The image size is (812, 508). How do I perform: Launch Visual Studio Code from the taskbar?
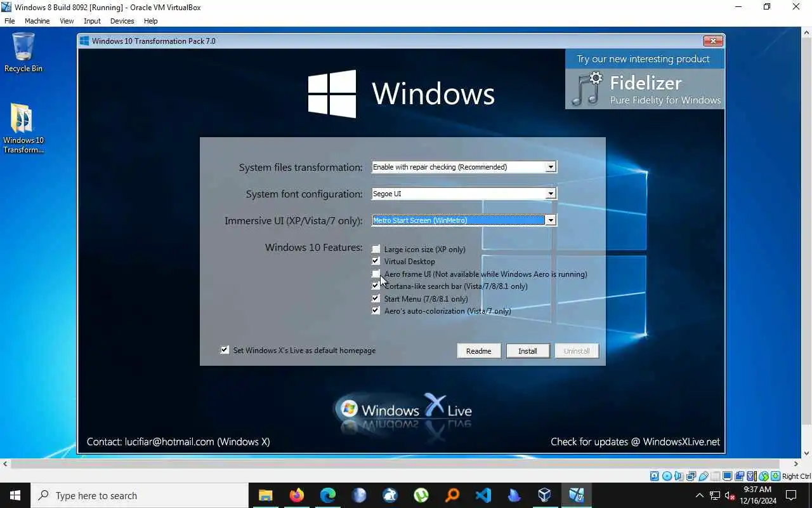pos(483,495)
